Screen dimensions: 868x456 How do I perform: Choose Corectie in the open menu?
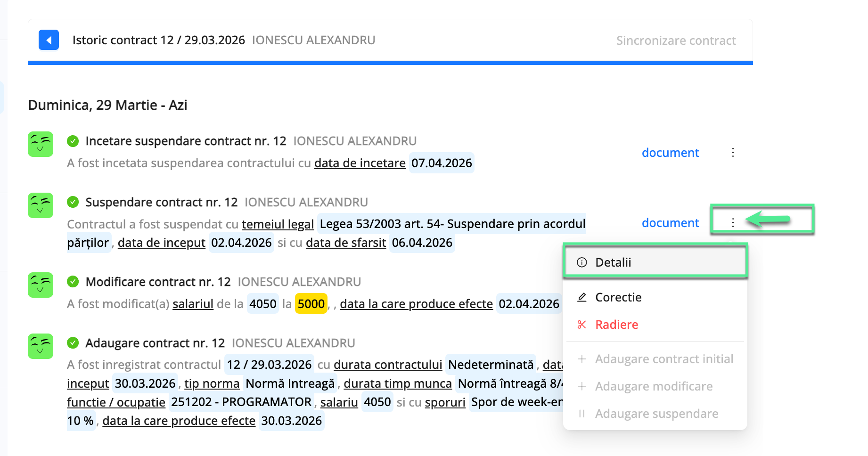pyautogui.click(x=618, y=297)
